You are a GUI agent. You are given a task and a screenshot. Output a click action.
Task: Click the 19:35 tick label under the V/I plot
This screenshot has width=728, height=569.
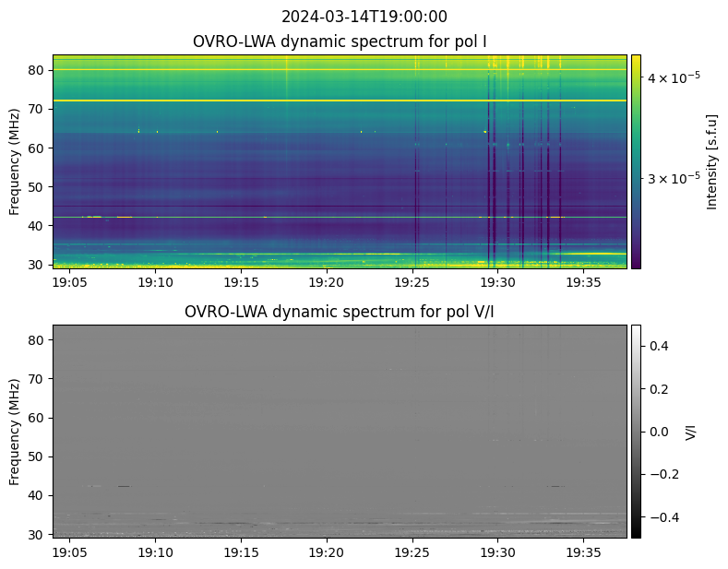point(583,552)
